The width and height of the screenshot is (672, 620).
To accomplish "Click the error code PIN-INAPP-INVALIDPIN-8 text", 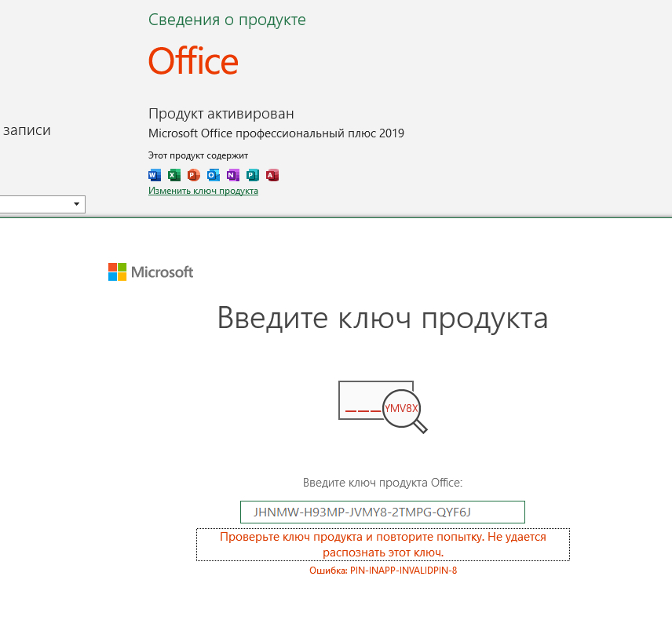I will (383, 571).
